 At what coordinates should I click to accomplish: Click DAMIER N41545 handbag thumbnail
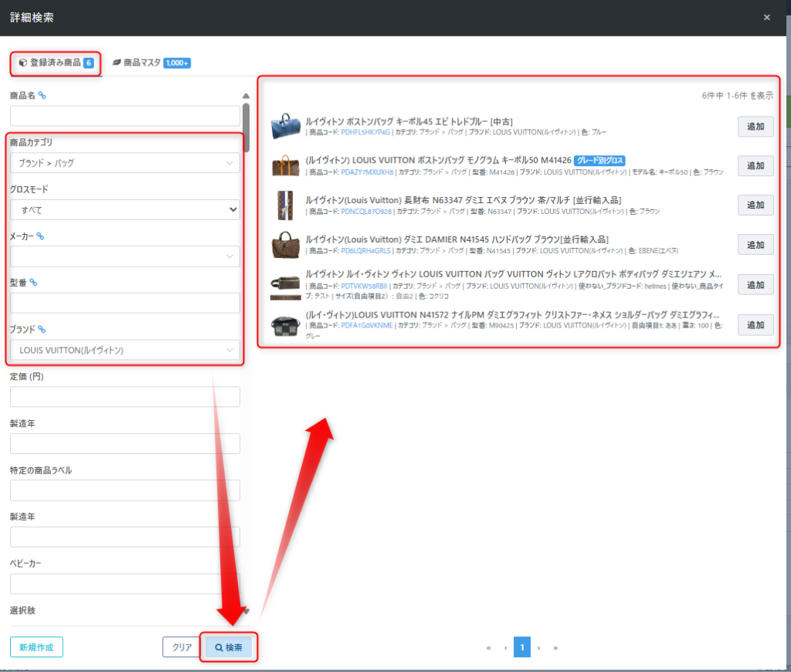[286, 245]
